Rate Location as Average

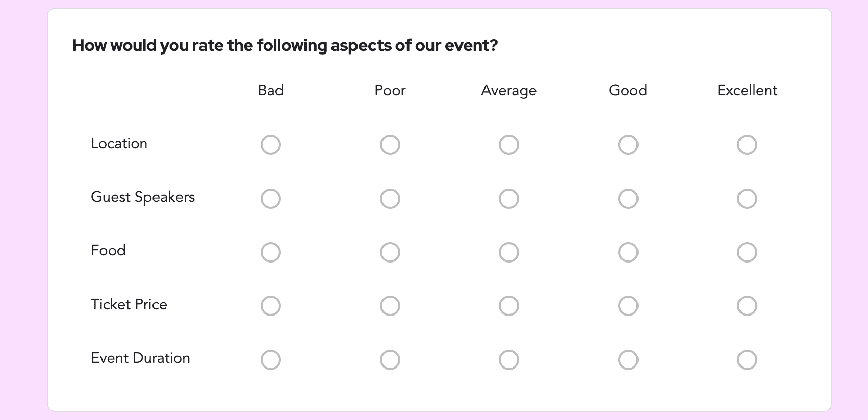click(x=508, y=145)
